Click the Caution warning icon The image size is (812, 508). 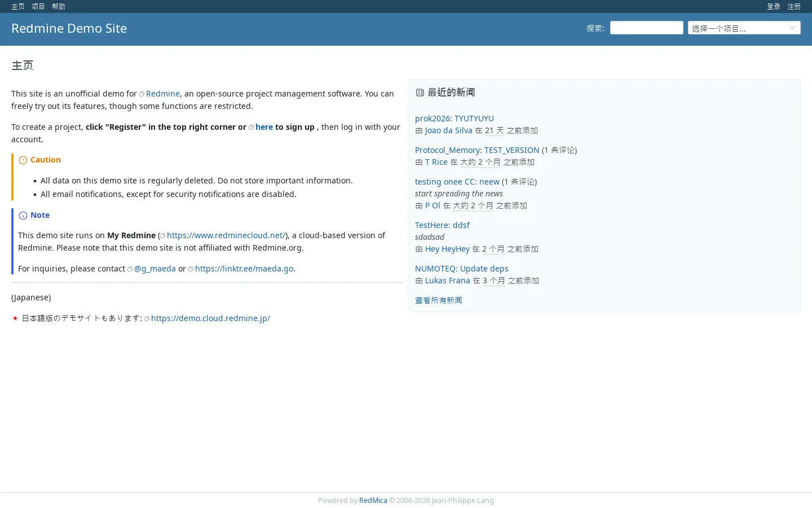pyautogui.click(x=23, y=160)
